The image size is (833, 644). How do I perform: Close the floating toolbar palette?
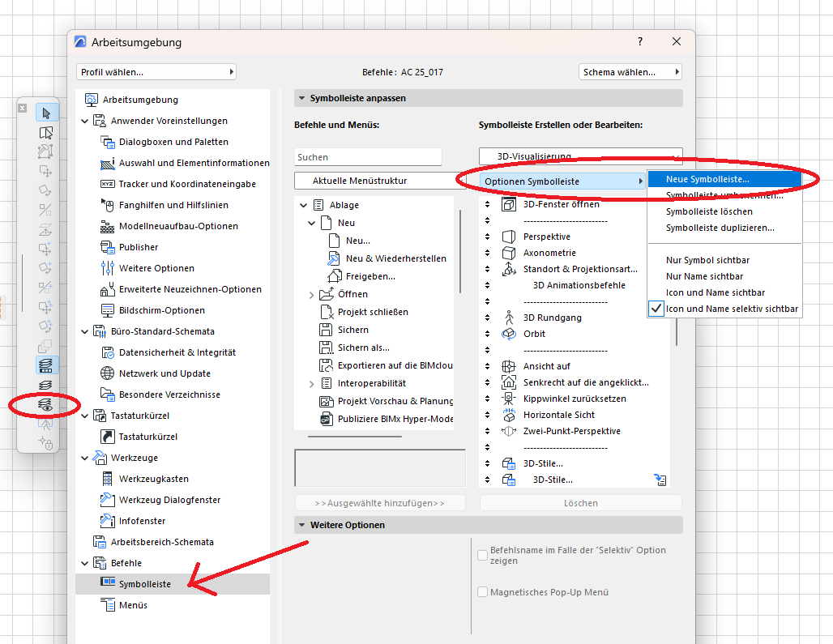tap(23, 108)
